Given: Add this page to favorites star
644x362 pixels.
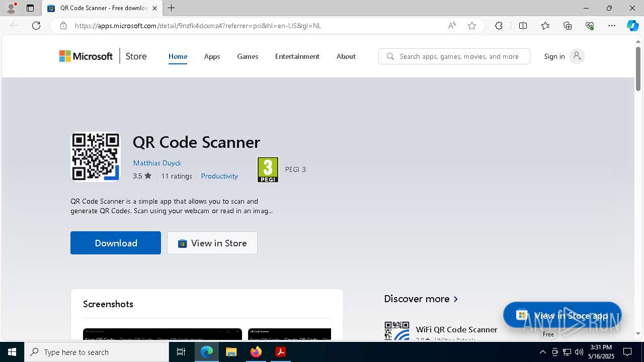Looking at the screenshot, I should pos(472,26).
